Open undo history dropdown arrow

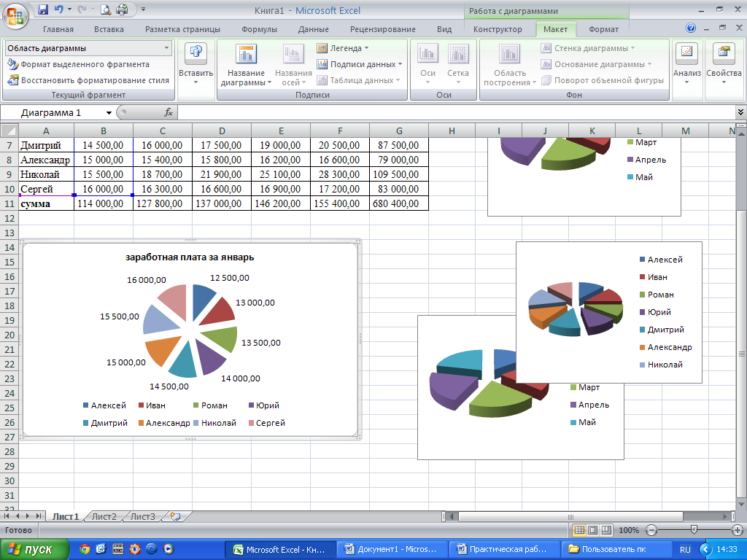69,9
